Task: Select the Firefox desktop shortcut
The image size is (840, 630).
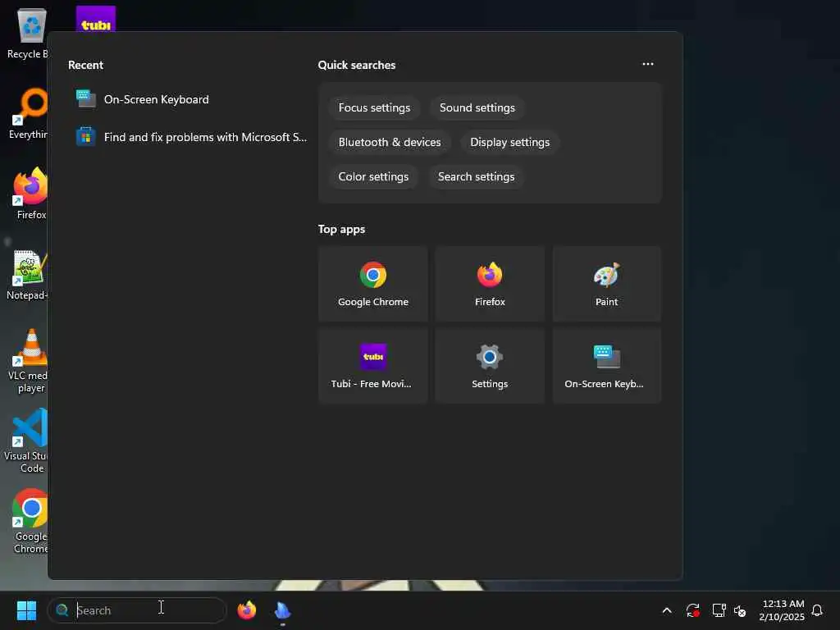Action: click(30, 194)
